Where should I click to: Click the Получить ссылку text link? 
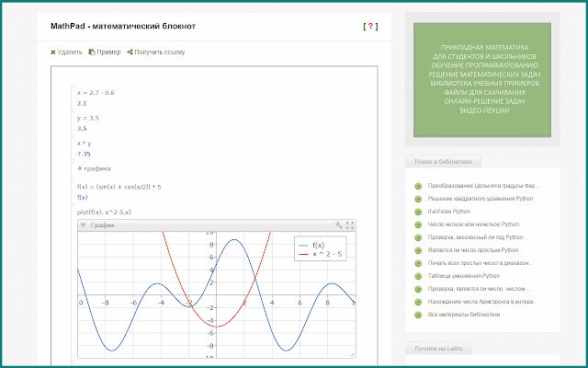[159, 52]
